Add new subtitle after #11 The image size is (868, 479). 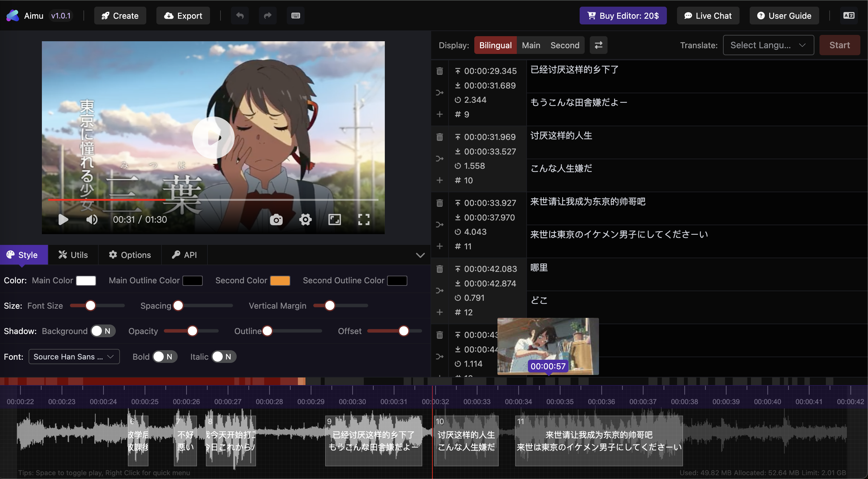(x=440, y=246)
